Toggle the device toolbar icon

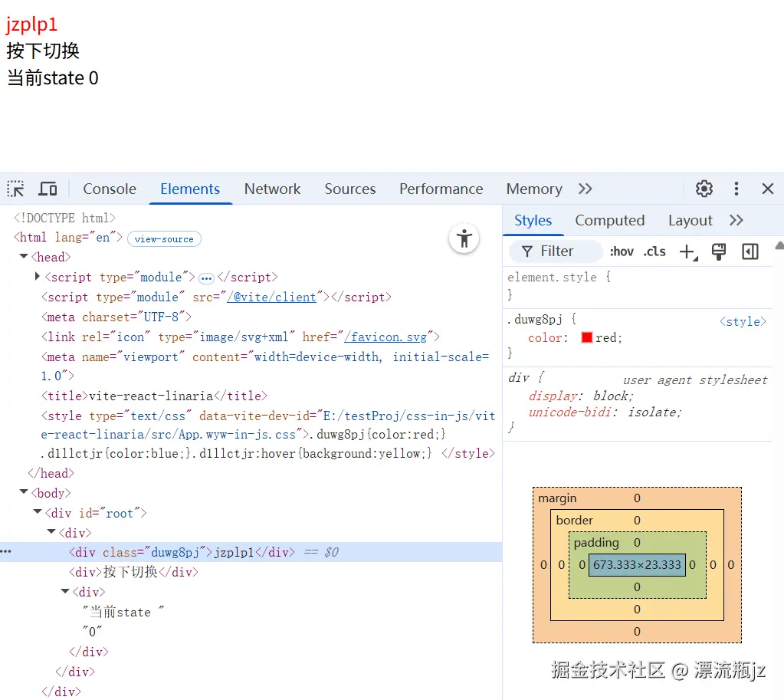[x=48, y=189]
